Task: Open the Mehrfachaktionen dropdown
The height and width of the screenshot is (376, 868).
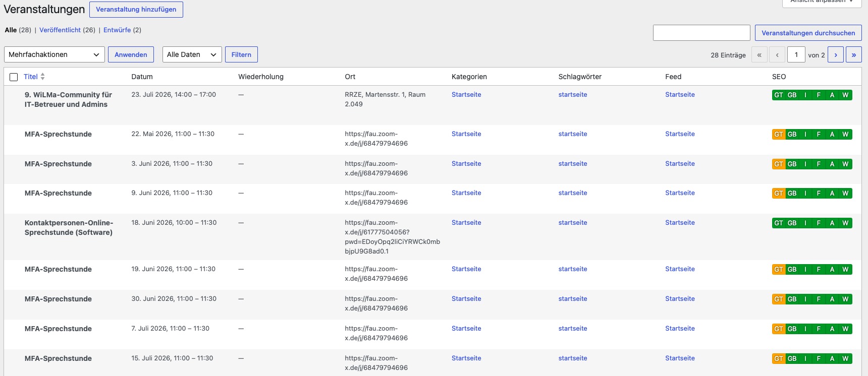Action: click(55, 54)
